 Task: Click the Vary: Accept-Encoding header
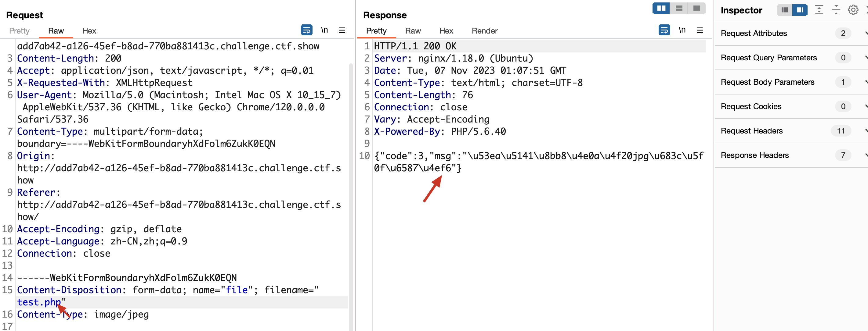point(432,119)
